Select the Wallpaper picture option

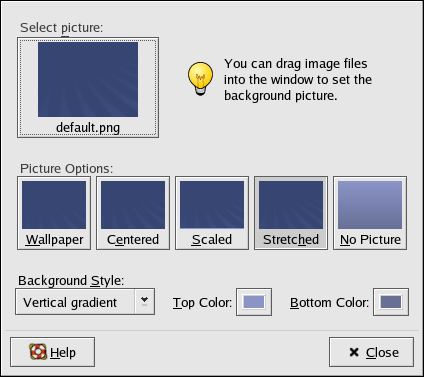coord(54,213)
